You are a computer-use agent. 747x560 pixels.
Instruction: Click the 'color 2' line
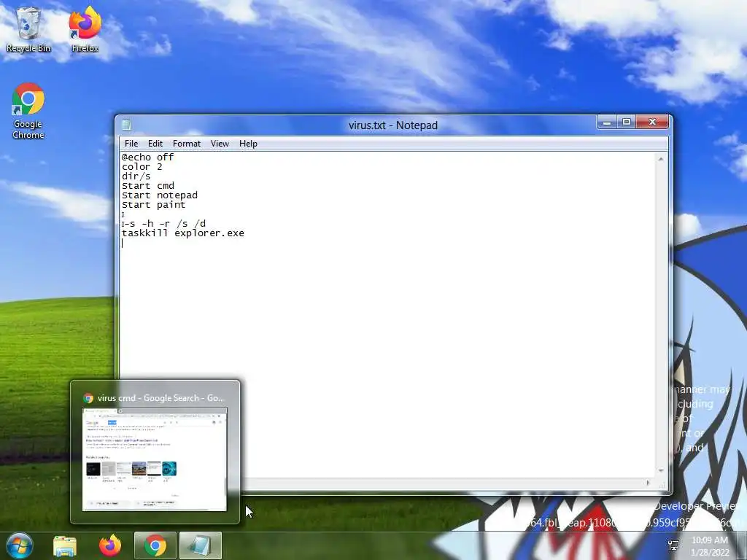click(142, 167)
